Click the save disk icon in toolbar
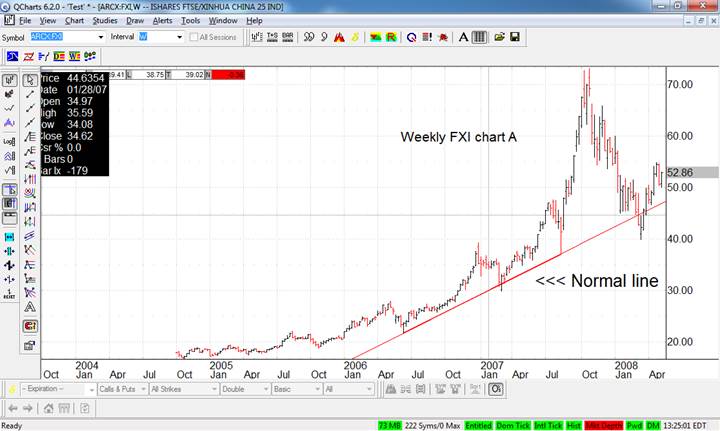This screenshot has height=431, width=720. tap(515, 37)
